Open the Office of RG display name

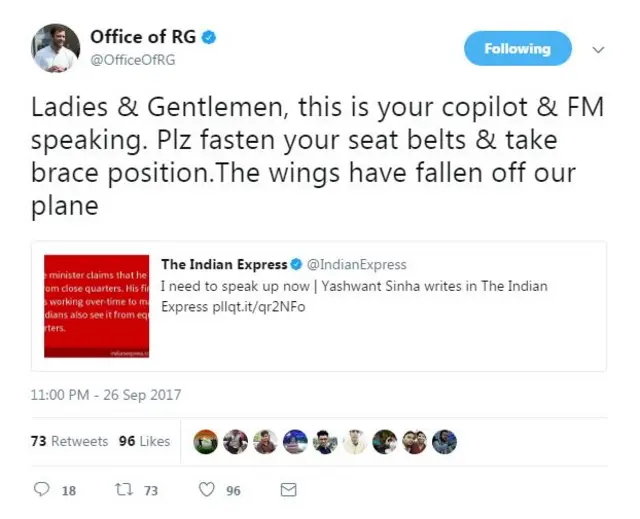click(143, 37)
